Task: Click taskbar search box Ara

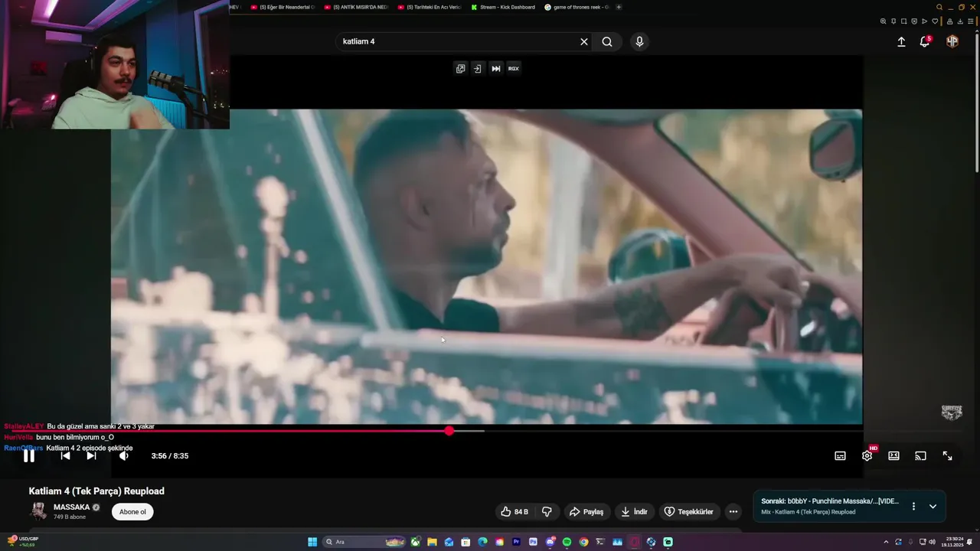Action: click(364, 542)
